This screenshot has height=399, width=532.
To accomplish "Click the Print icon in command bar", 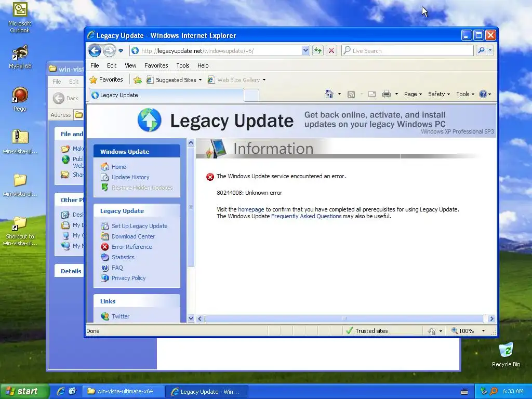I will pyautogui.click(x=387, y=95).
